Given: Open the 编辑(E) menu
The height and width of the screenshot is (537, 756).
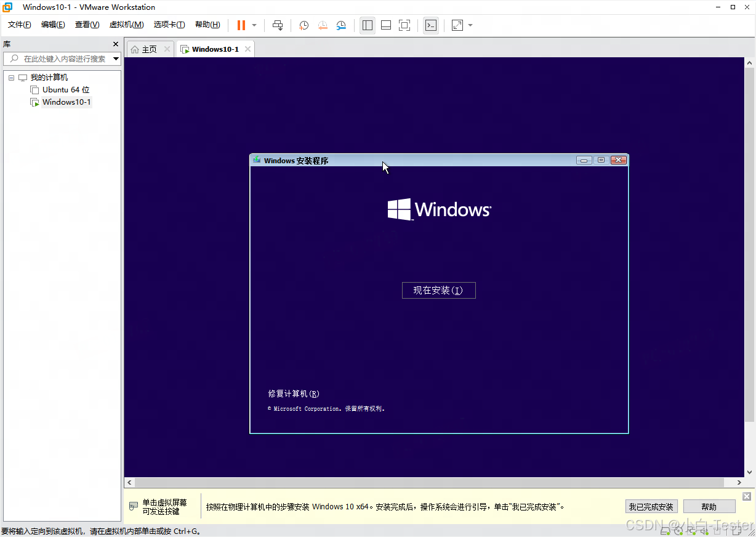Looking at the screenshot, I should [x=53, y=25].
